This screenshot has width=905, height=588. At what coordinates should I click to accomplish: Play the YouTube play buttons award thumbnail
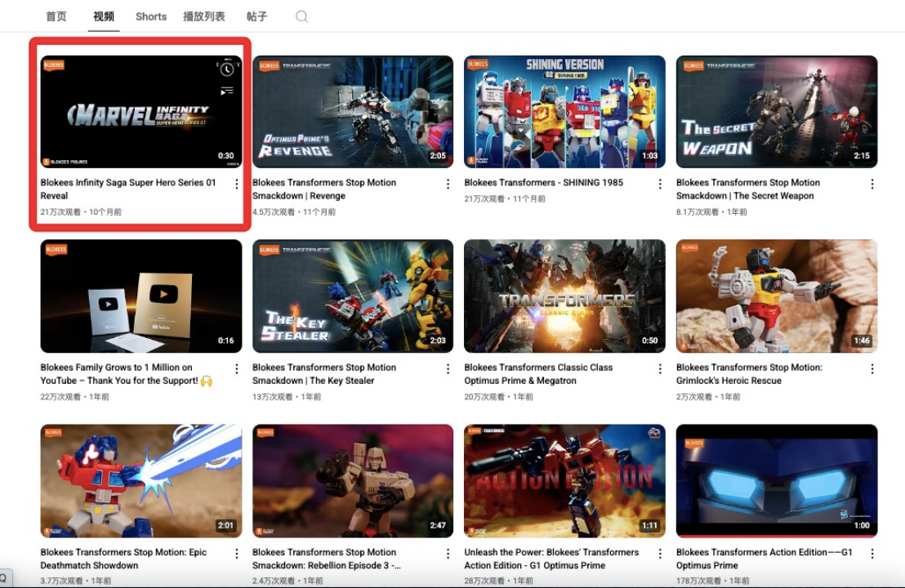point(141,296)
